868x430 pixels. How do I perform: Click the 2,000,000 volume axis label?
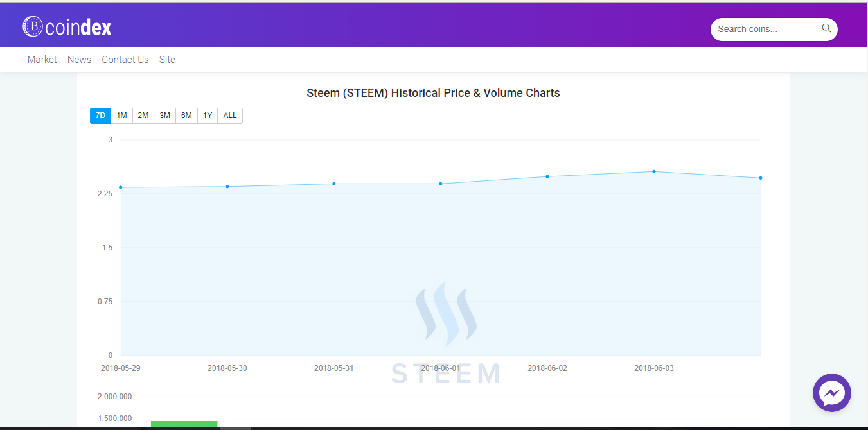[x=115, y=397]
